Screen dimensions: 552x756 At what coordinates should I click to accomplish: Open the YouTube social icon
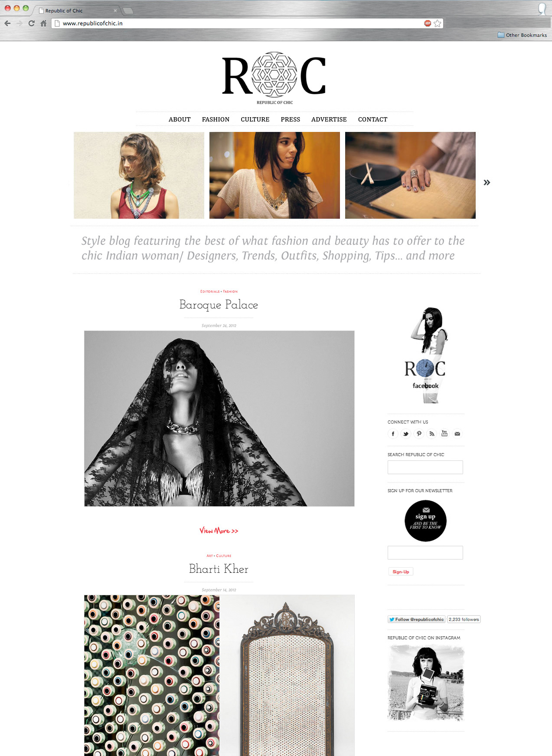coord(444,434)
